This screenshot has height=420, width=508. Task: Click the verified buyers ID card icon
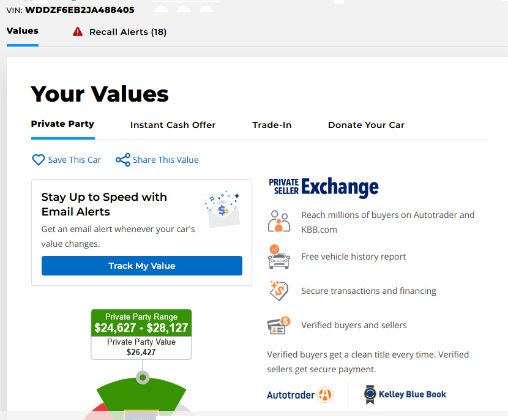coord(279,325)
